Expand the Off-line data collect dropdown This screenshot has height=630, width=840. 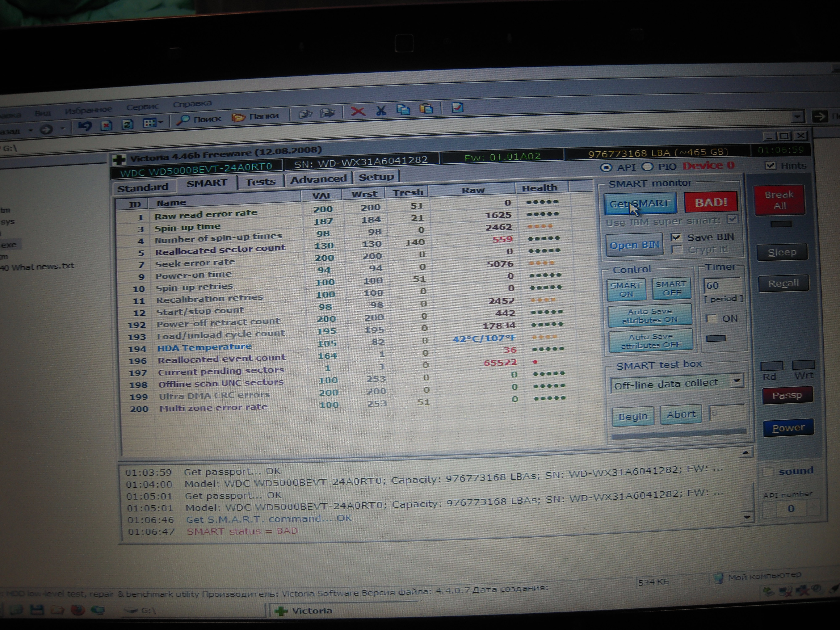(x=737, y=381)
